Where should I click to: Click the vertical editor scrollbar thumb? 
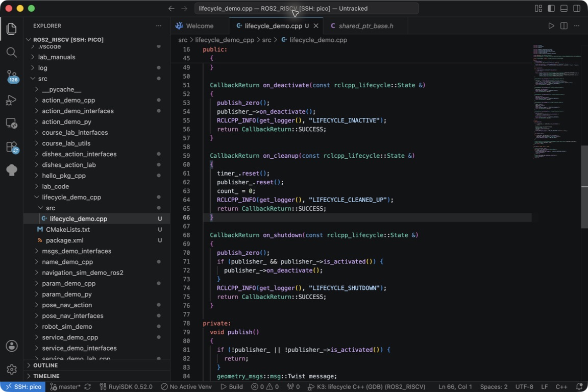click(584, 186)
